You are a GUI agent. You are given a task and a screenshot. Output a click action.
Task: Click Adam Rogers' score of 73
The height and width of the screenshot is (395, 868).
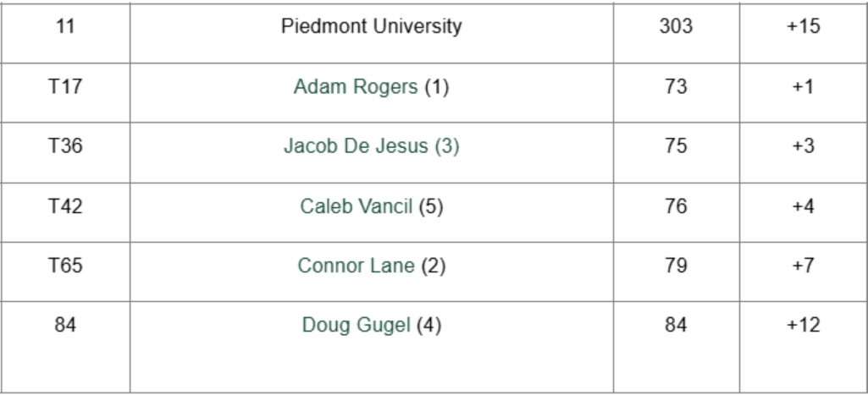676,87
